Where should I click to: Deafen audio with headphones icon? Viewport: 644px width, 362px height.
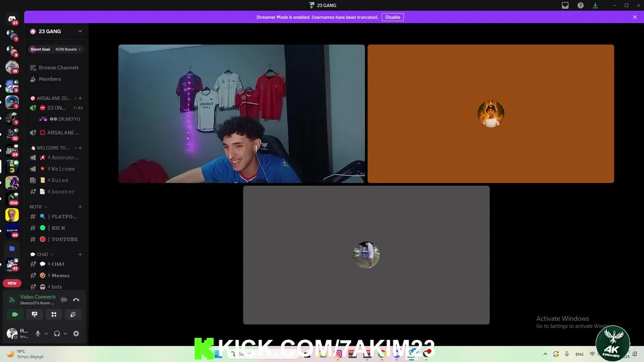point(57,333)
